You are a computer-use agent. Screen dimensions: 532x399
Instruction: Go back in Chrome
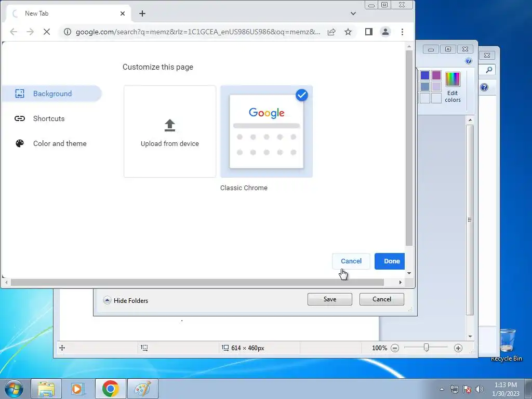[13, 32]
